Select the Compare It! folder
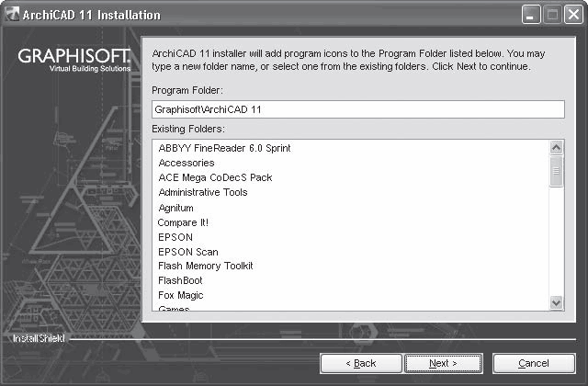This screenshot has width=588, height=386. pyautogui.click(x=183, y=222)
